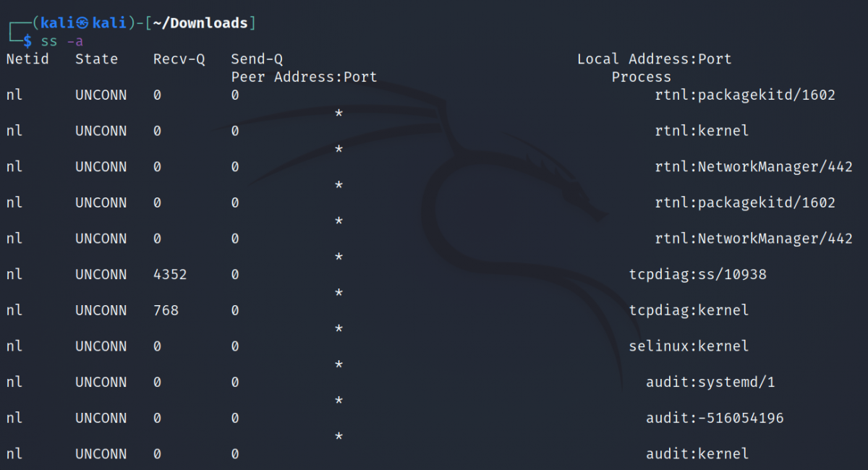Click the Process column header
868x470 pixels.
point(641,77)
